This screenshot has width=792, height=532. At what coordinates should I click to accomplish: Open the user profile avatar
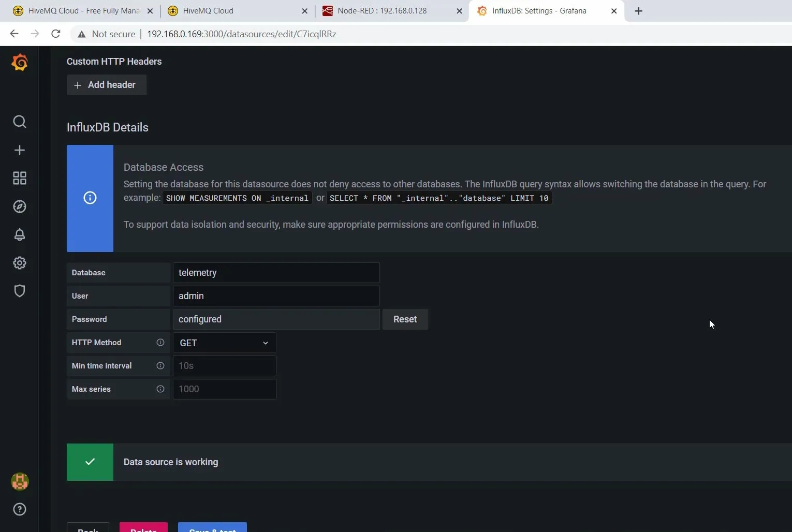coord(20,481)
